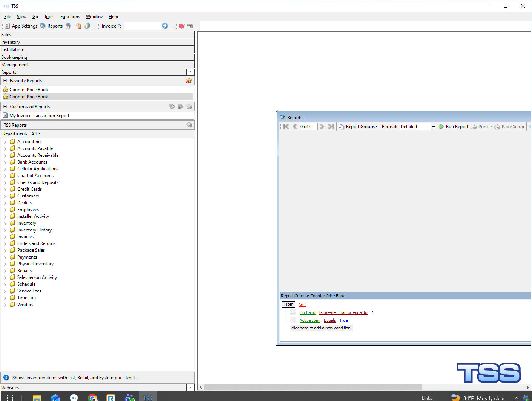Switch to the Bookkeeping navigation tab
The height and width of the screenshot is (401, 532).
tap(14, 57)
